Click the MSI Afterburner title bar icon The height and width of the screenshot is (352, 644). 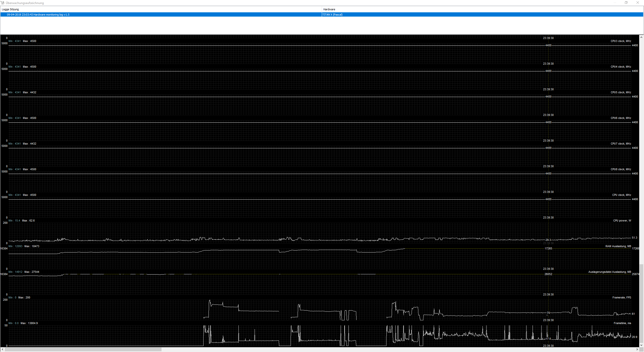click(x=3, y=3)
